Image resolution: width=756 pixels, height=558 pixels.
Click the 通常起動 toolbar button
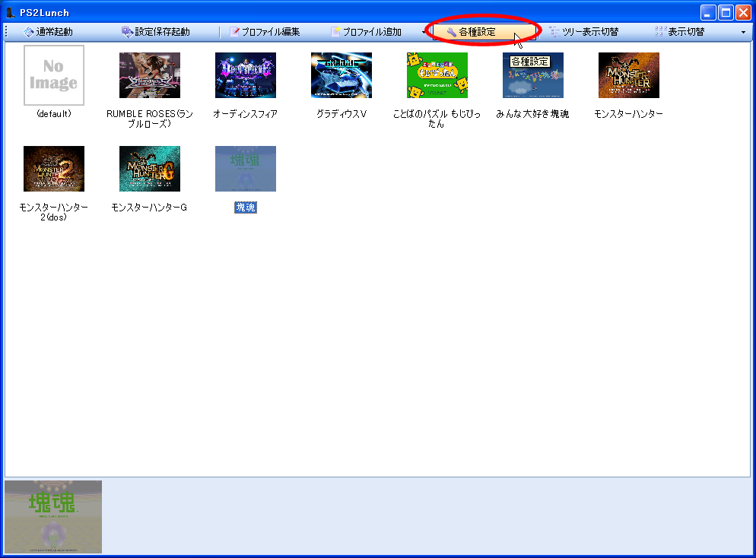click(x=48, y=32)
